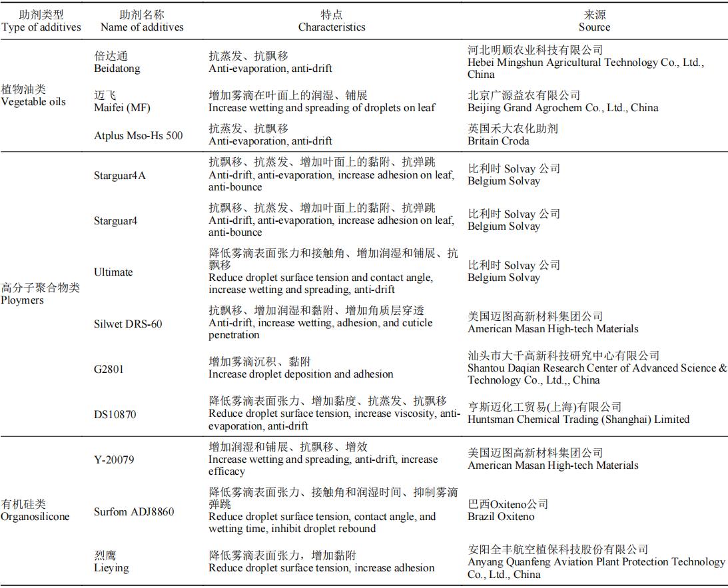Click the additive name "Atplus Mso-Hs 500"
This screenshot has height=588, width=728.
point(139,136)
